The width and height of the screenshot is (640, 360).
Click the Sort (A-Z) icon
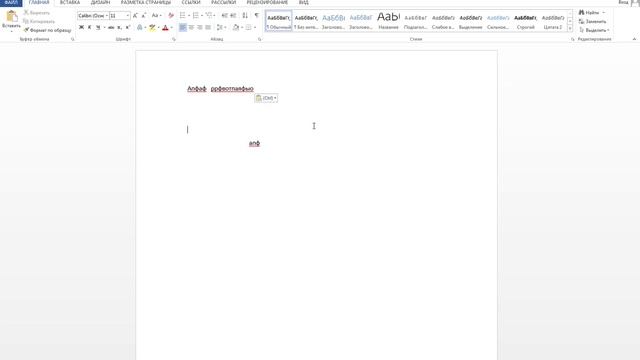(x=245, y=16)
